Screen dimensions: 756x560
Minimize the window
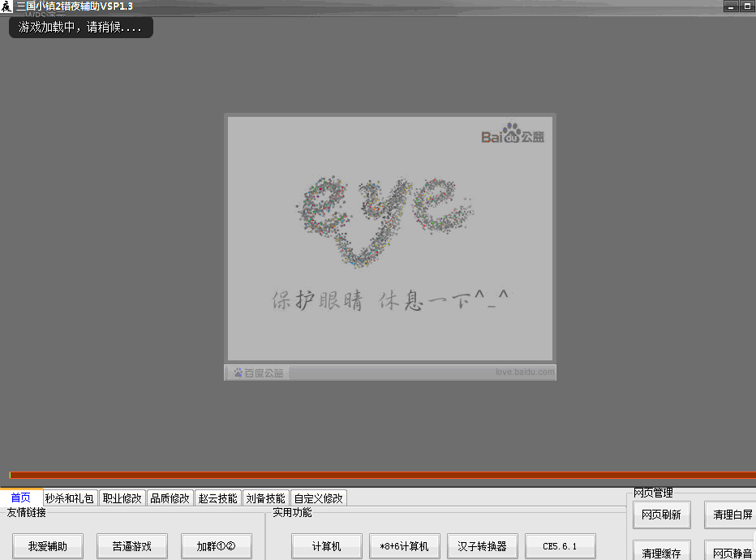pos(731,6)
